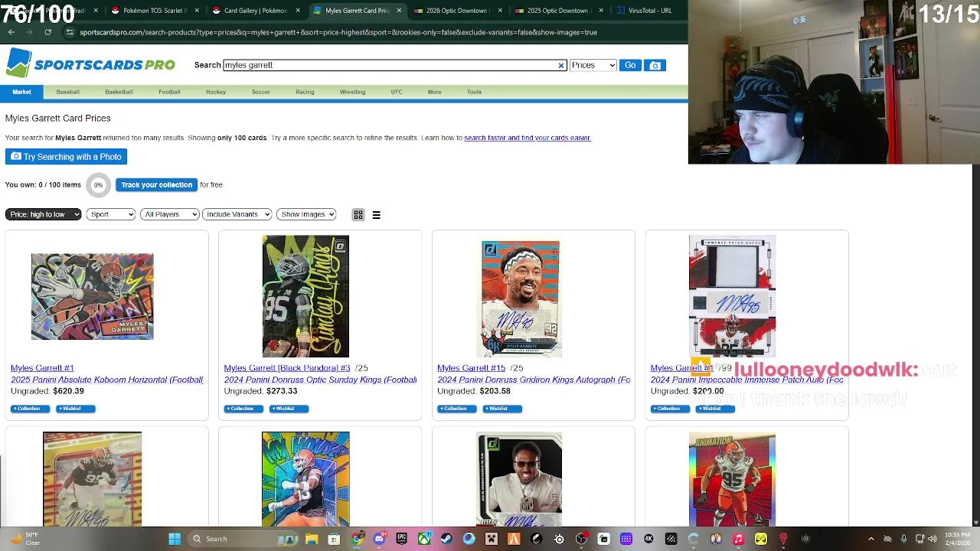This screenshot has width=980, height=551.
Task: Select UFC in the nav bar
Action: point(397,92)
